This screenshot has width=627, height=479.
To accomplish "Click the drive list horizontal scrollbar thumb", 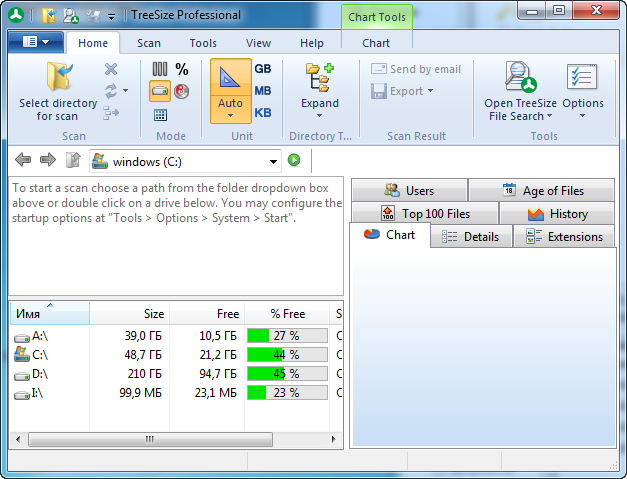I will 150,439.
